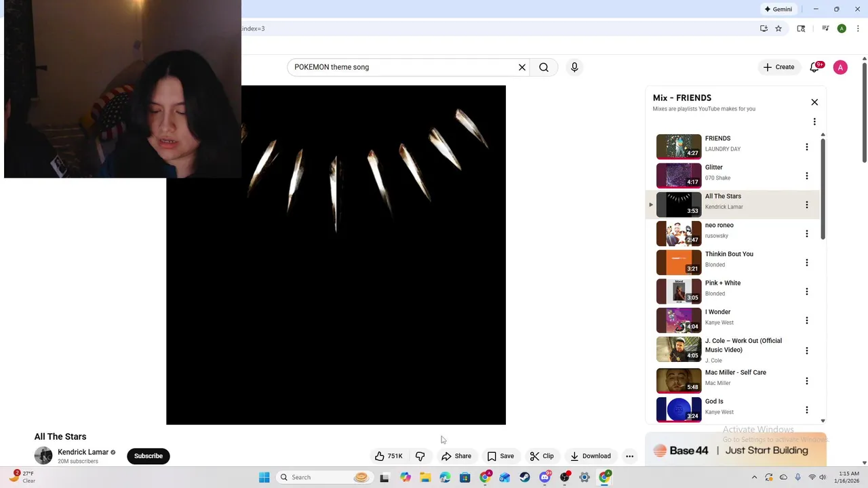The width and height of the screenshot is (868, 488).
Task: Open the Gemini button in Chrome
Action: pyautogui.click(x=778, y=9)
